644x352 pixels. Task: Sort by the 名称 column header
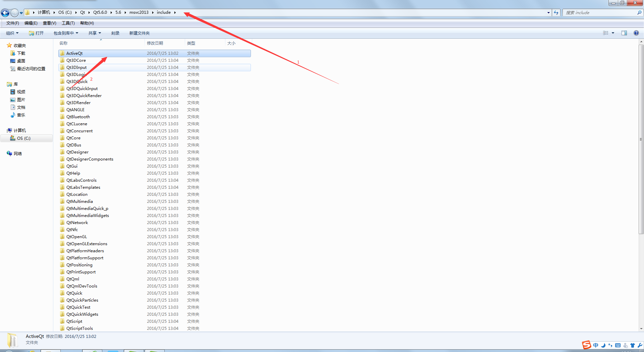(63, 43)
